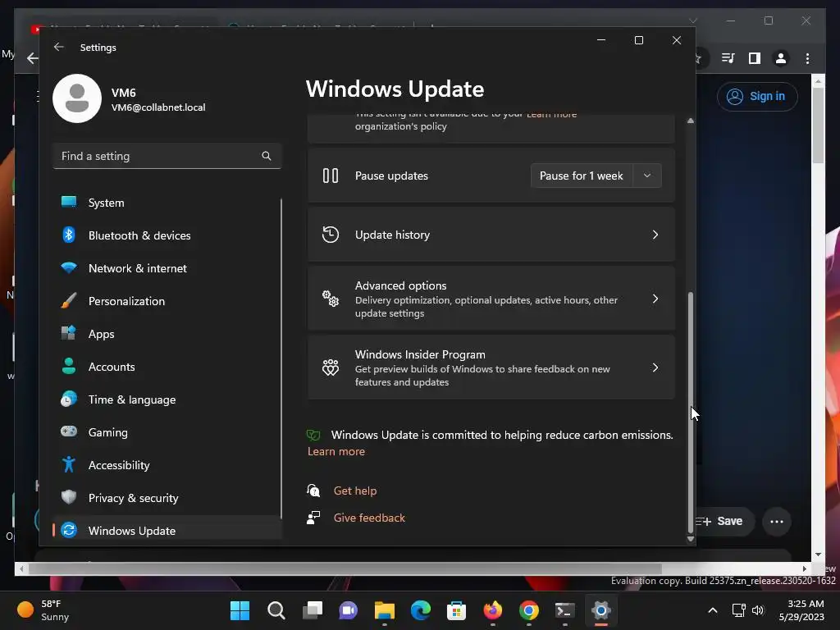Click the weather widget 58°F Sunny
The width and height of the screenshot is (840, 630).
[x=44, y=610]
